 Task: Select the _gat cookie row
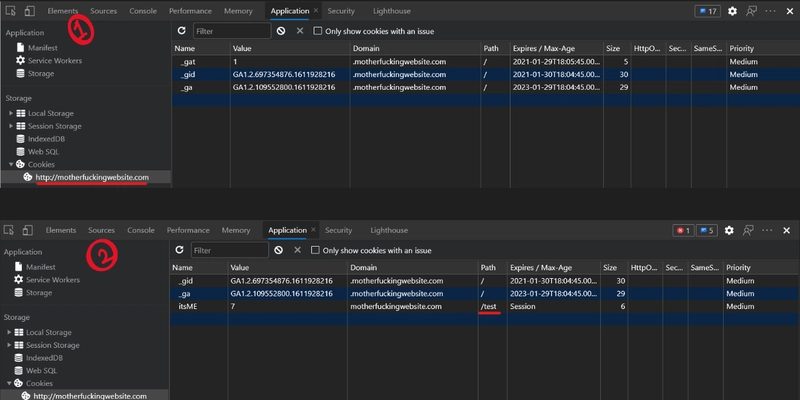click(485, 62)
